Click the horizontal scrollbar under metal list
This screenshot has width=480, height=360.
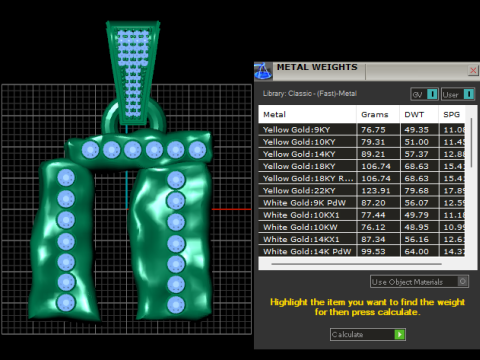[x=357, y=264]
